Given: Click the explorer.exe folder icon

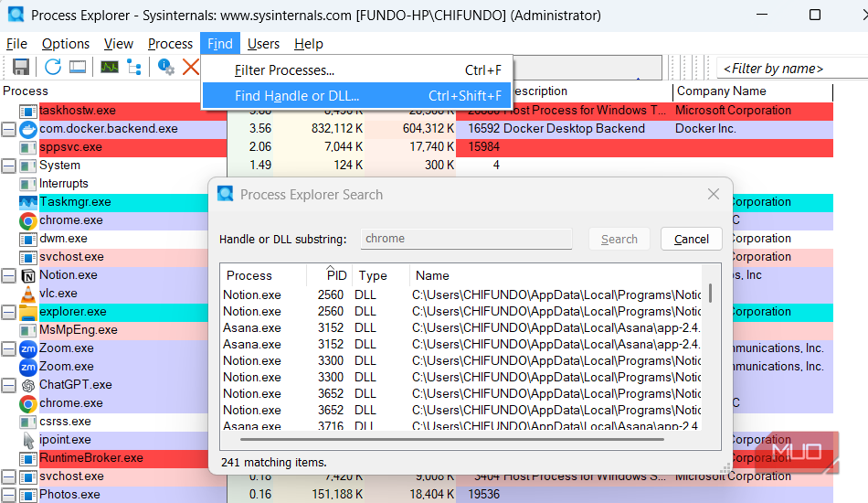Looking at the screenshot, I should pos(27,312).
